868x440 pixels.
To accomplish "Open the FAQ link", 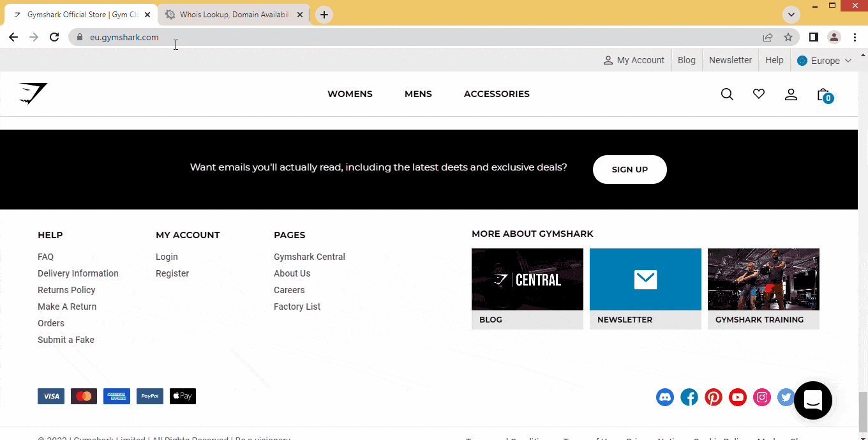I will 45,257.
